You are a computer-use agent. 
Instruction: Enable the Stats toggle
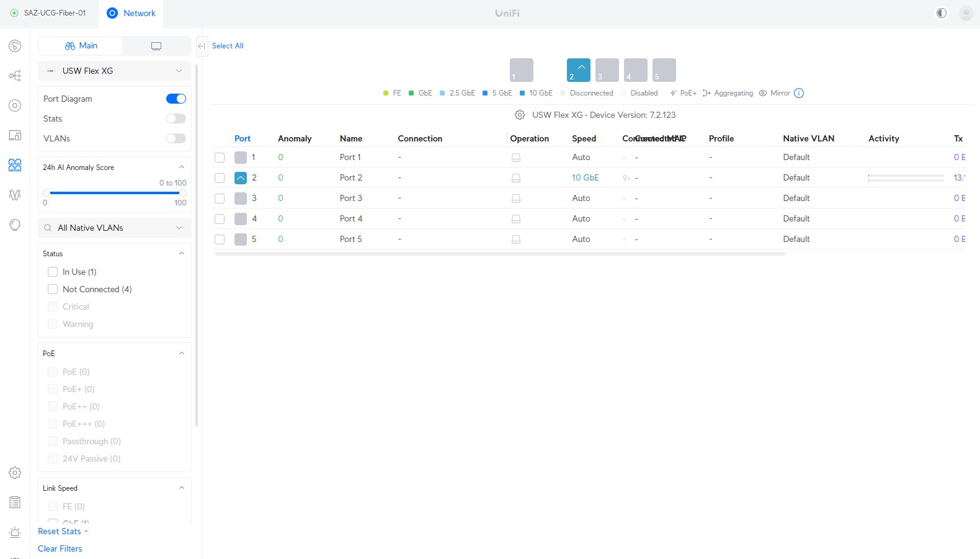[x=176, y=119]
